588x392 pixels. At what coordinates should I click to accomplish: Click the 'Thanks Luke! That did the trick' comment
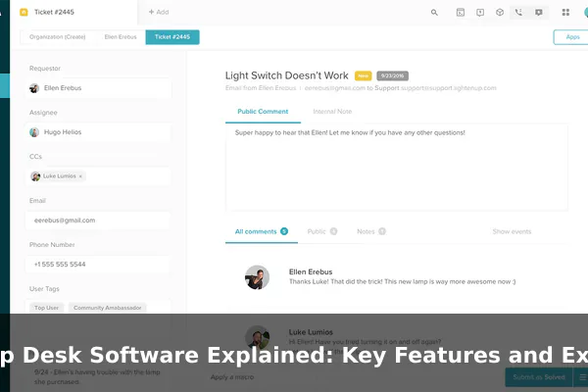point(402,281)
